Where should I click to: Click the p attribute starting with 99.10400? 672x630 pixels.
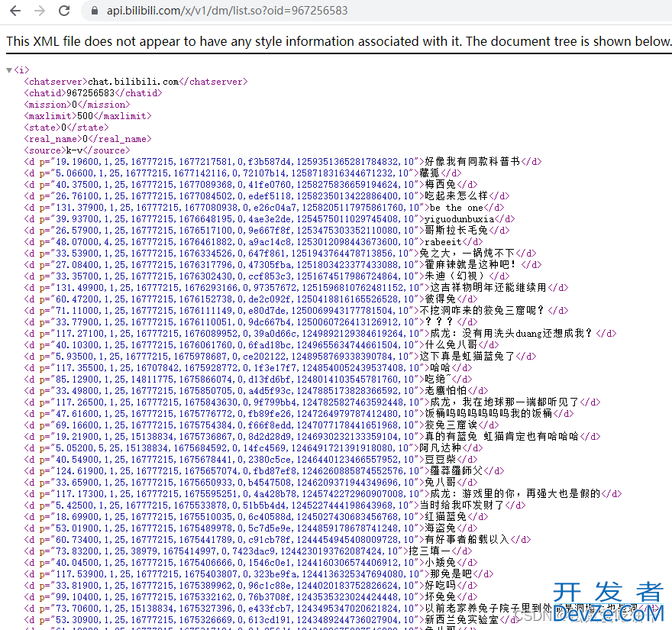pyautogui.click(x=229, y=597)
